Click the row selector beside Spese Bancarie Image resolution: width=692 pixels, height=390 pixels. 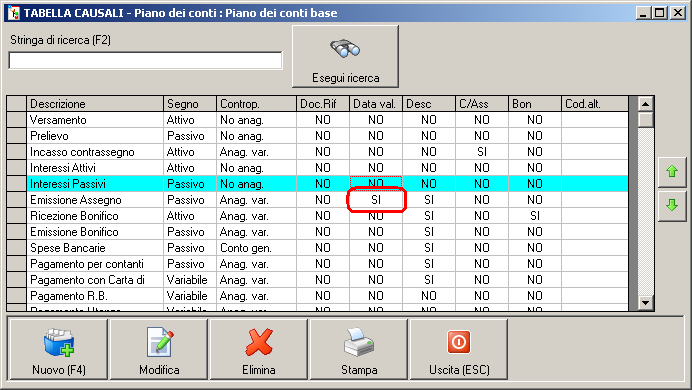17,248
